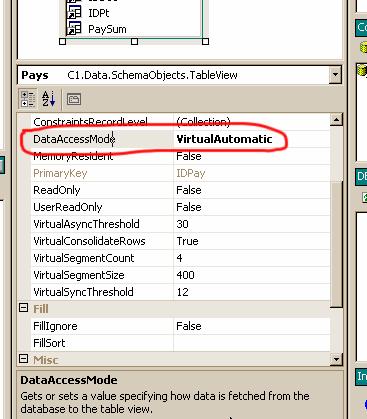Image resolution: width=367 pixels, height=419 pixels.
Task: Click the VirtualAsyncThreshold value 30
Action: coord(183,224)
